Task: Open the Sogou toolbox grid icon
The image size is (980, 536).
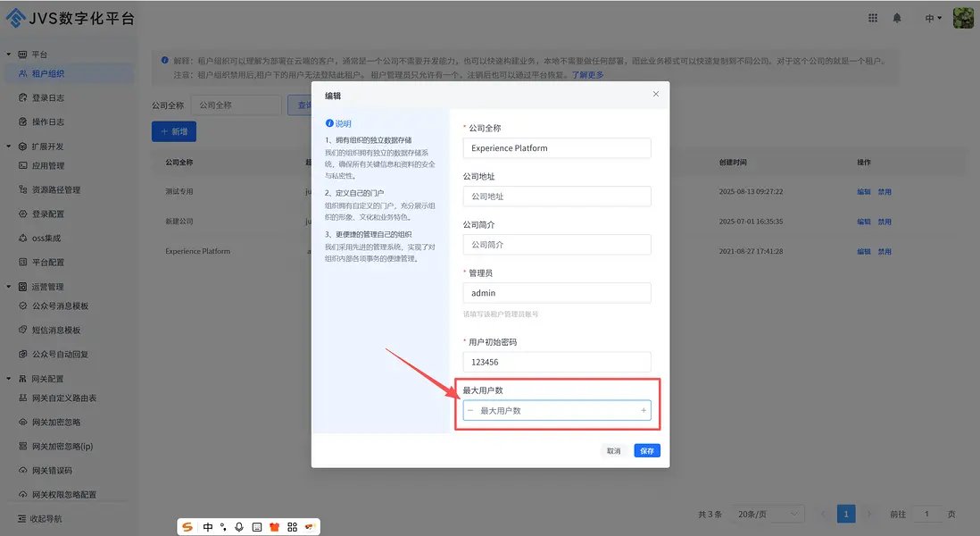Action: pos(292,527)
